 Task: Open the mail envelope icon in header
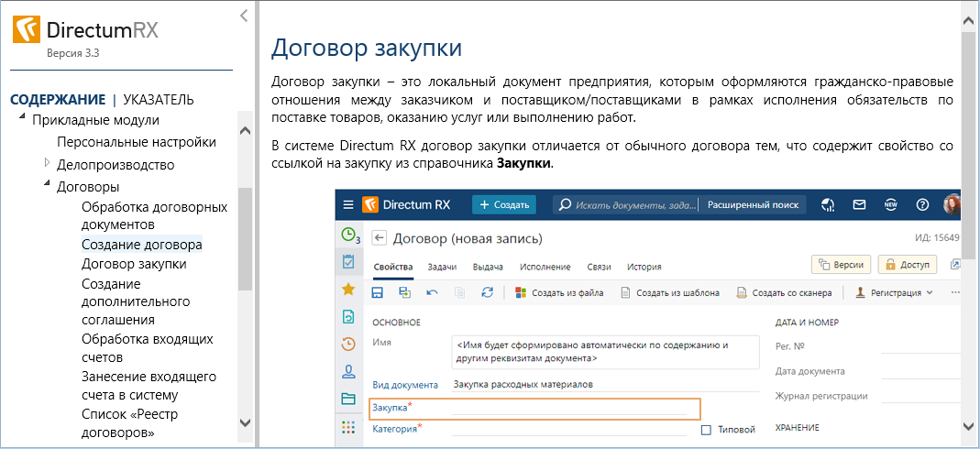coord(859,204)
